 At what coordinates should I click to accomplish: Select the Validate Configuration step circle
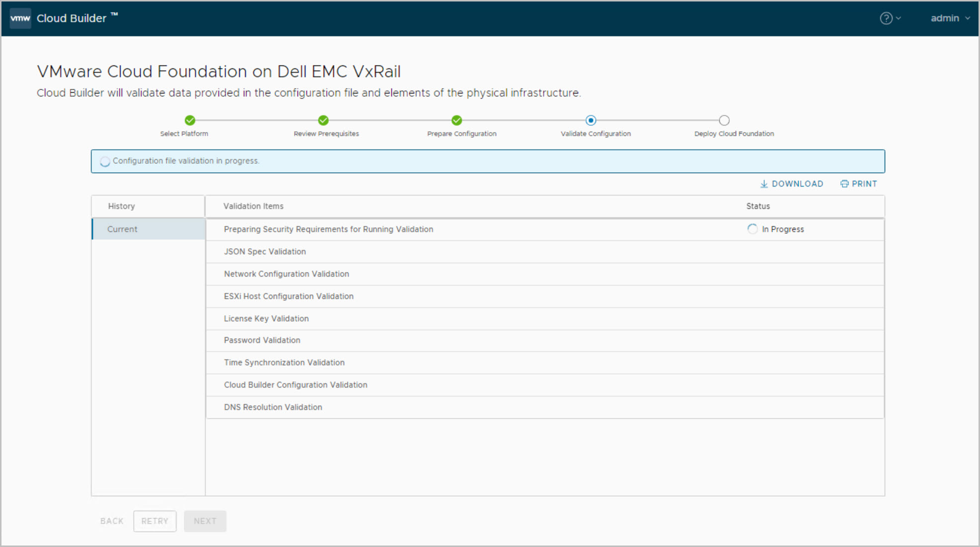(x=591, y=120)
